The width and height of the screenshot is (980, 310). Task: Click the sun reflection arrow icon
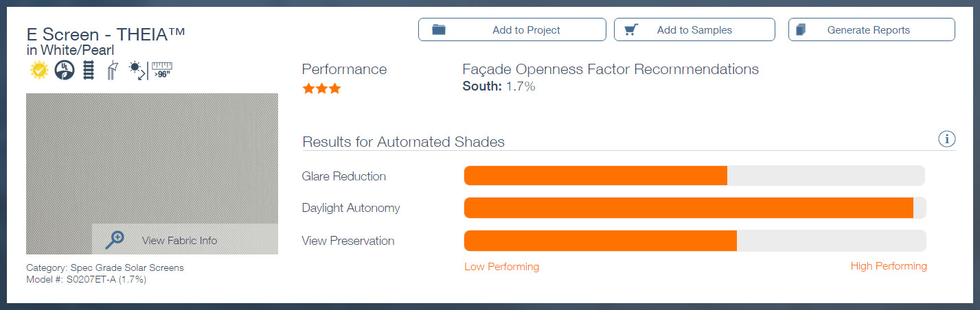137,70
